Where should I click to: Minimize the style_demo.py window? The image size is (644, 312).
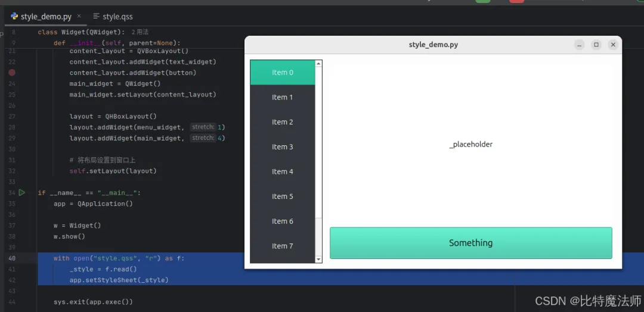580,45
